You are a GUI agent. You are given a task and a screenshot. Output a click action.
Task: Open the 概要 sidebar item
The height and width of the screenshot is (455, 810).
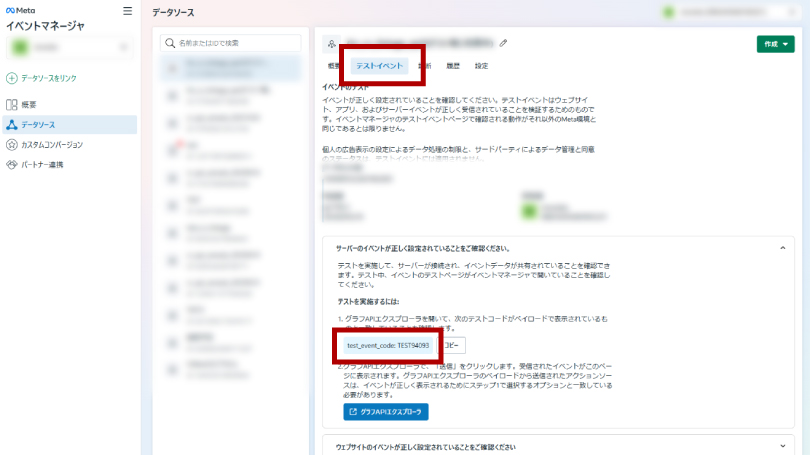coord(70,105)
